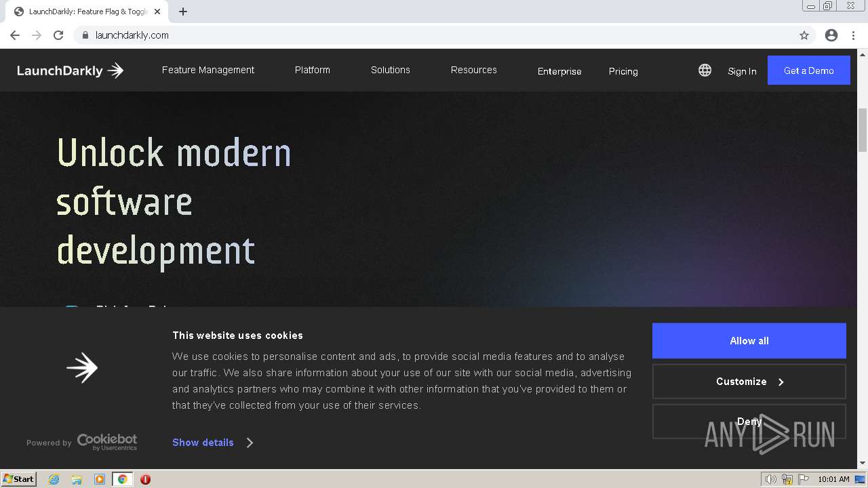Go to Enterprise page

(x=559, y=71)
